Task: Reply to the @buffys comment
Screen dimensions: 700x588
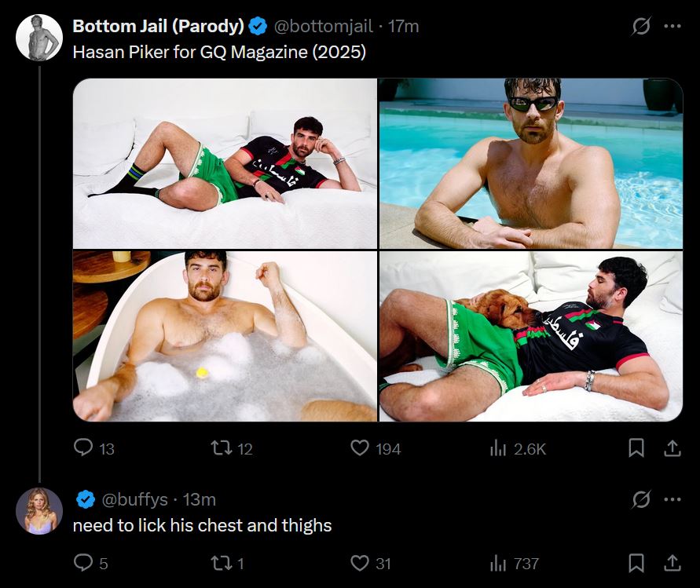Action: tap(83, 563)
